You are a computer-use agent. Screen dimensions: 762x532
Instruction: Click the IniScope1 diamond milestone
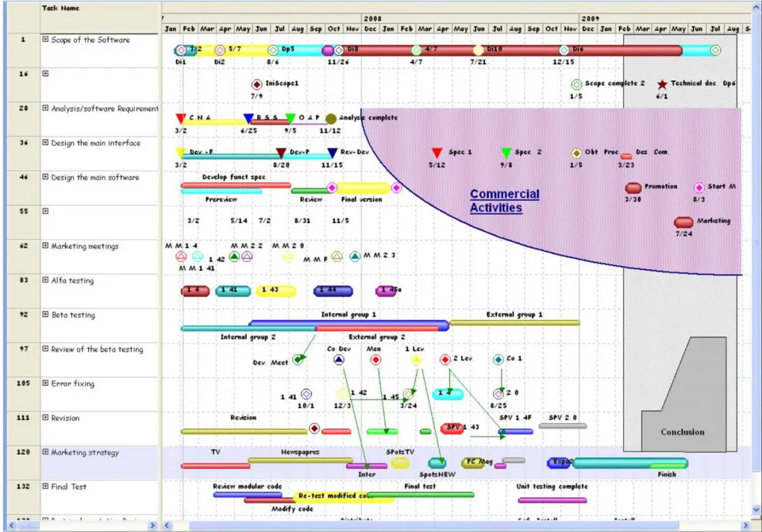256,85
